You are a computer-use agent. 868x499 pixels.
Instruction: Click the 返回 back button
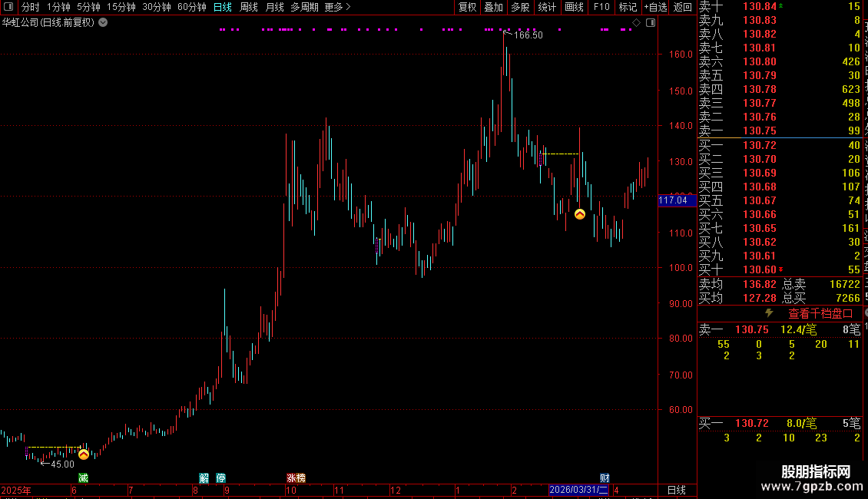pyautogui.click(x=683, y=7)
